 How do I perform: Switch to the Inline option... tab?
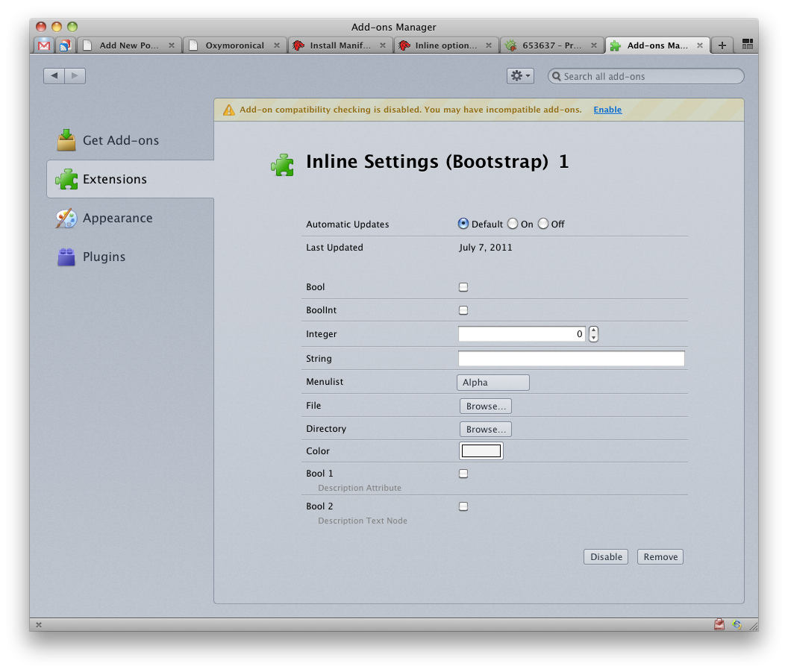(445, 45)
